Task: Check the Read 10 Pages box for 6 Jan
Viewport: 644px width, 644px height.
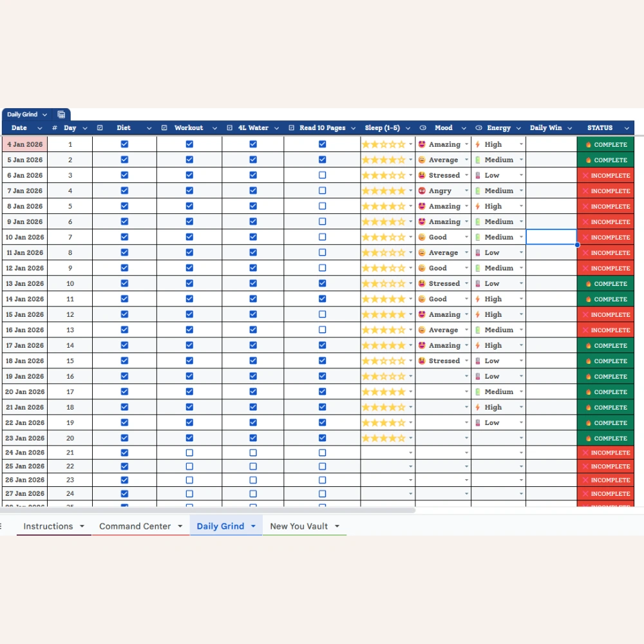Action: (x=323, y=175)
